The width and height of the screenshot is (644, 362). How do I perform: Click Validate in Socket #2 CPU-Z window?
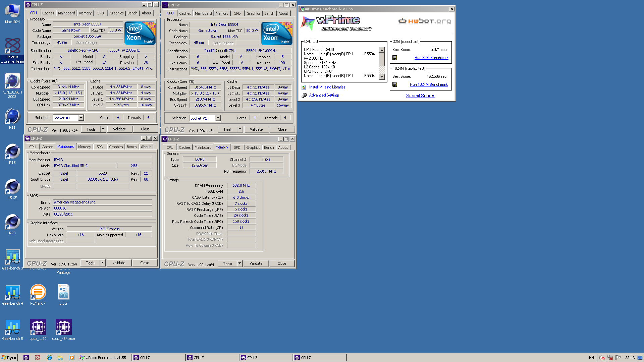coord(256,129)
